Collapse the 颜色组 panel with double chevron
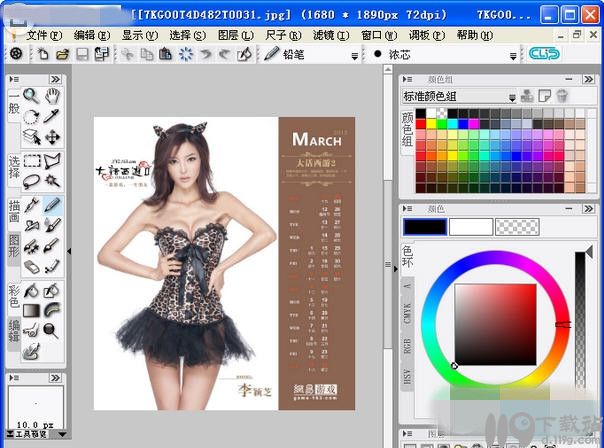Screen dimensions: 604x448 coord(588,79)
